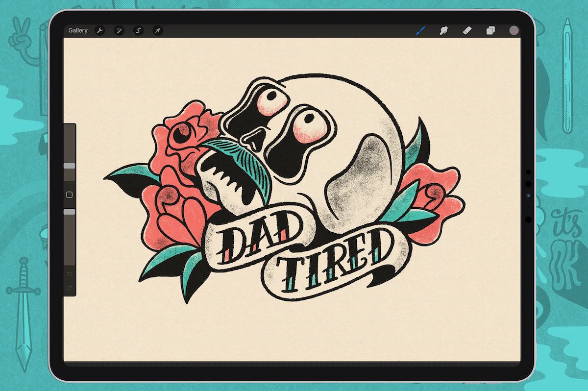Open the active color swatch panel
Viewport: 588px width, 391px height.
(x=513, y=30)
